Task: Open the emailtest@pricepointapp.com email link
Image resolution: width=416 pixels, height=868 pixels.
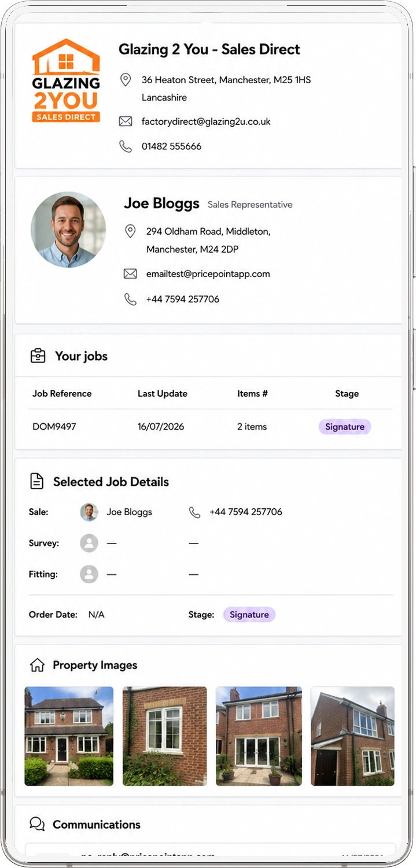Action: 208,274
